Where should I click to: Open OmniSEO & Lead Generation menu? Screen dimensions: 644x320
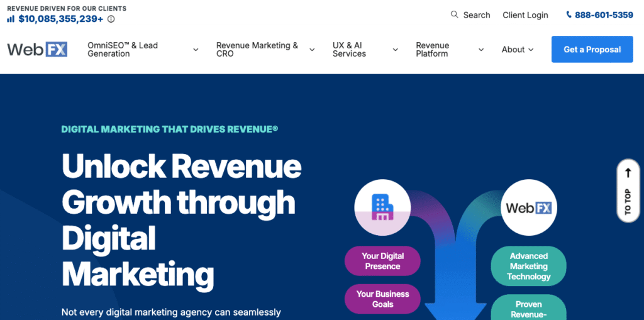click(x=123, y=50)
